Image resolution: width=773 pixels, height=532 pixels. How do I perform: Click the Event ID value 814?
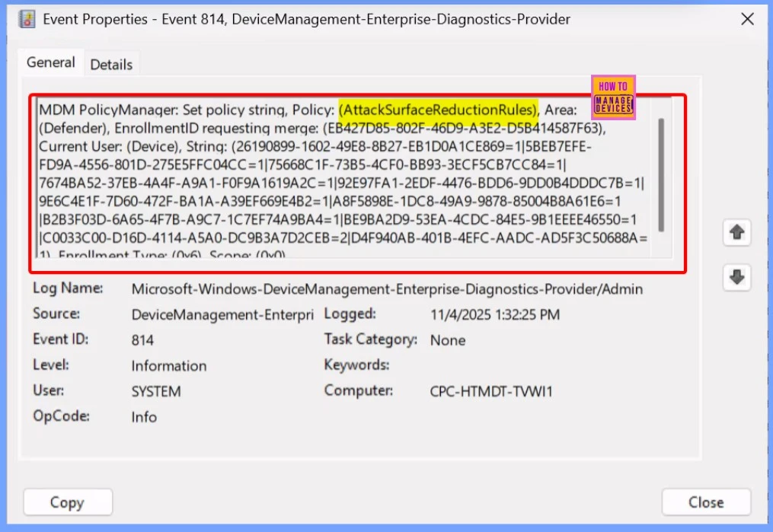click(x=142, y=339)
